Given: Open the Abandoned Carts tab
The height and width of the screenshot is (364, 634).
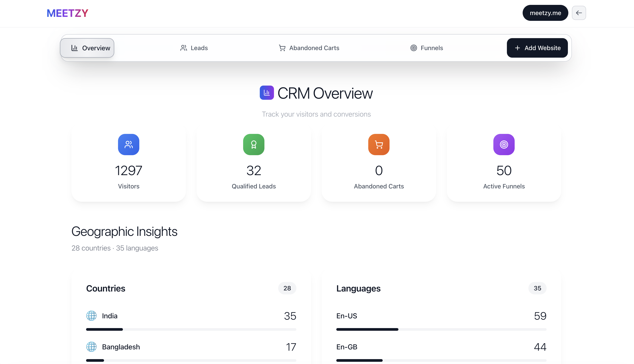Looking at the screenshot, I should (x=309, y=48).
